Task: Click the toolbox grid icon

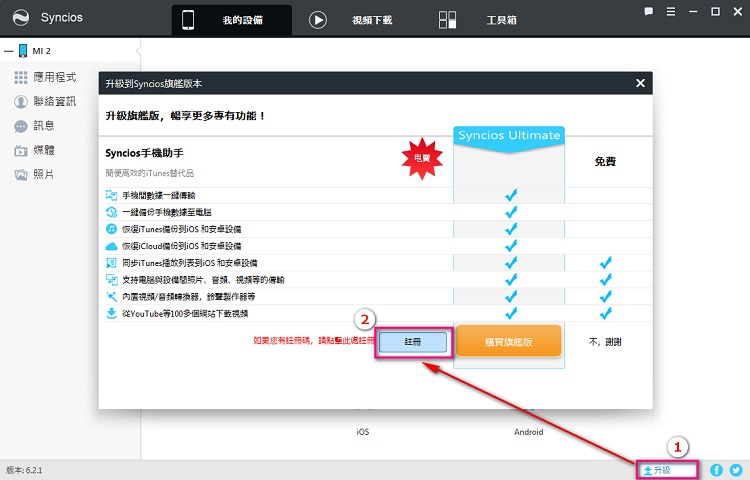Action: [447, 20]
